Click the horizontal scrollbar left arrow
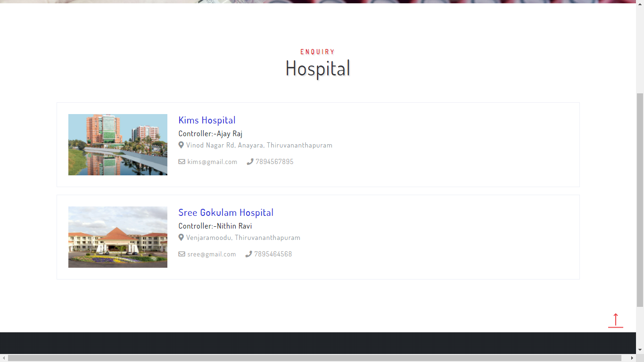Viewport: 644px width, 362px height. click(x=3, y=358)
